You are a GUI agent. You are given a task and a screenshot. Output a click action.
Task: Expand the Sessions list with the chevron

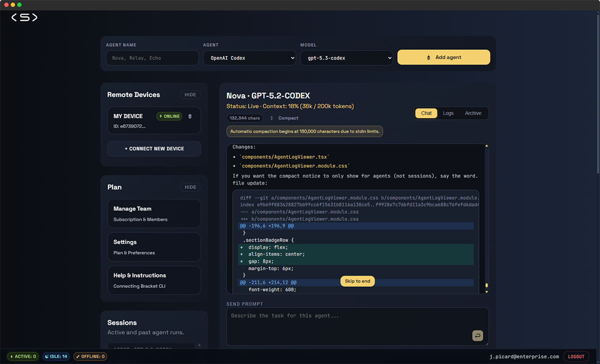[x=200, y=344]
